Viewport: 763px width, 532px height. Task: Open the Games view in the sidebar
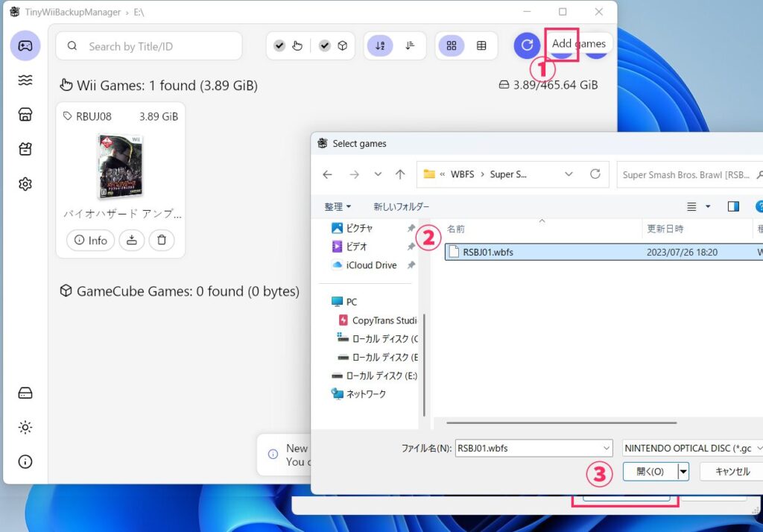click(x=25, y=46)
